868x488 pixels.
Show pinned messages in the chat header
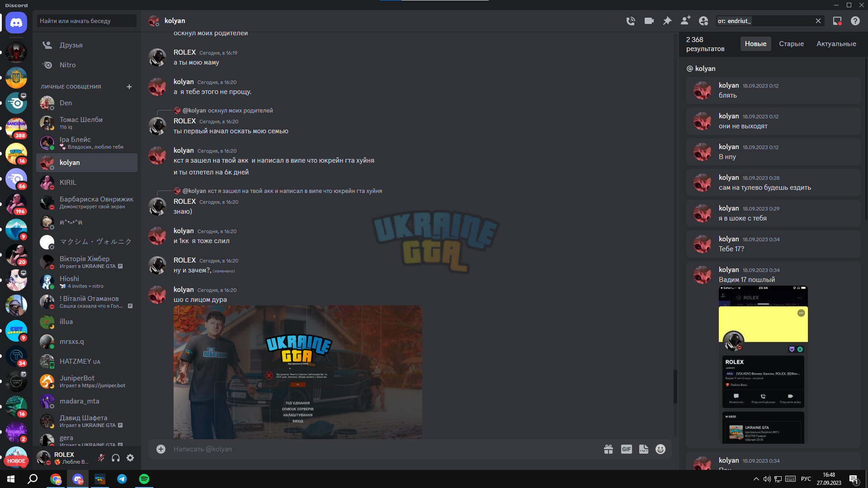click(x=667, y=21)
